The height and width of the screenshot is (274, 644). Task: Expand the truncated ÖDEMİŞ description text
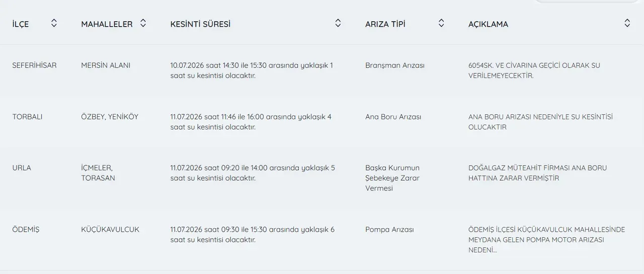[546, 240]
